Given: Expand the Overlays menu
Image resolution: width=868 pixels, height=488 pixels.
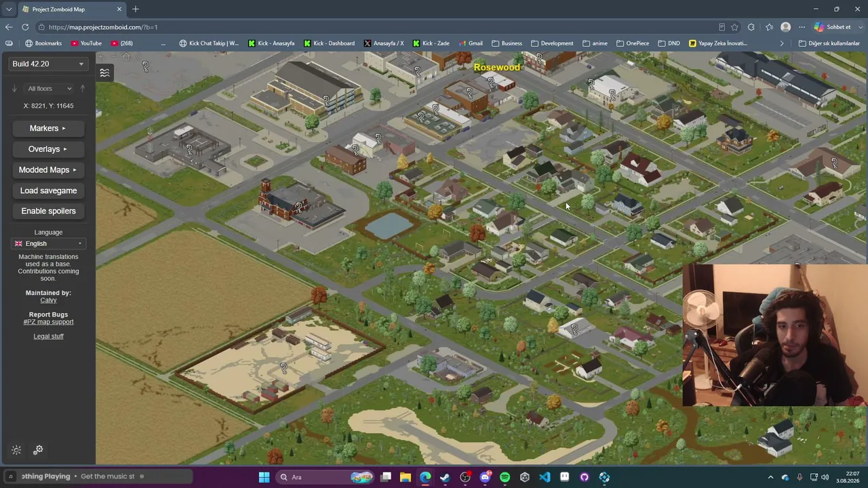Looking at the screenshot, I should 48,149.
